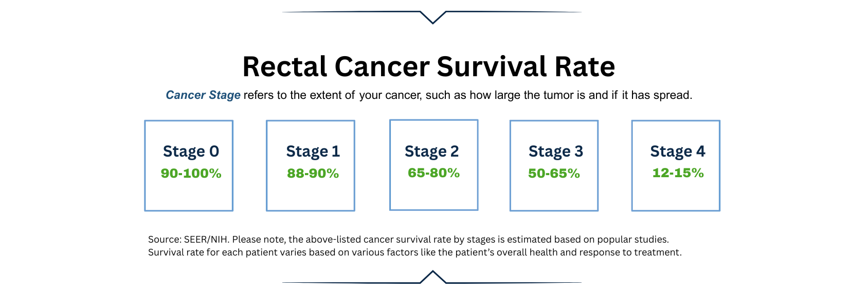Click the Stage 4 label text
This screenshot has width=868, height=290.
678,151
